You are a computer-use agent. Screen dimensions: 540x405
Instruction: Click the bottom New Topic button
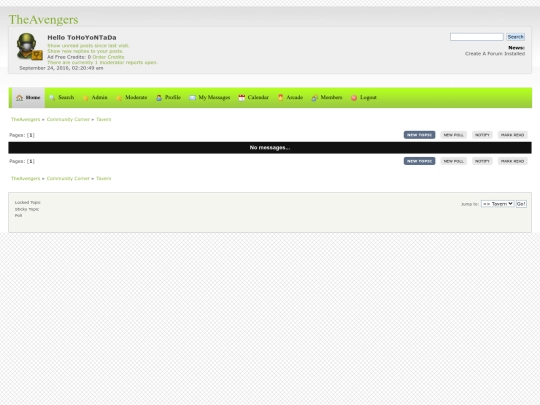pos(419,161)
